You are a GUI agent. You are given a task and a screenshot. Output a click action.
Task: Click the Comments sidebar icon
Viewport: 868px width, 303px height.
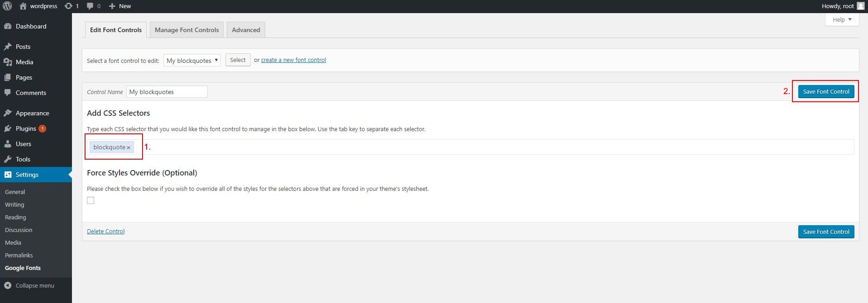(8, 93)
